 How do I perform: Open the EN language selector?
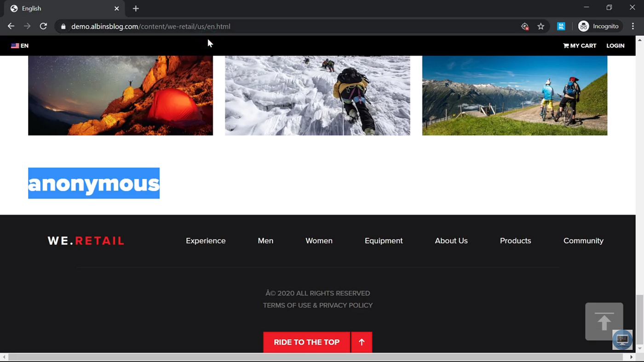pyautogui.click(x=20, y=45)
